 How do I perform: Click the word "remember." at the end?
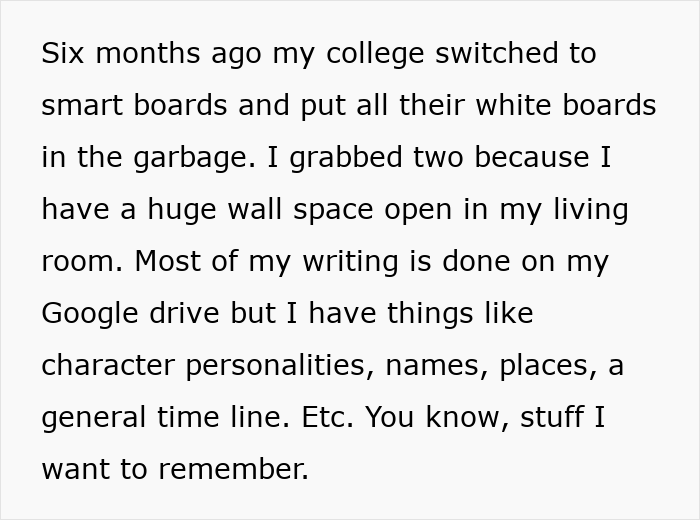pyautogui.click(x=233, y=470)
